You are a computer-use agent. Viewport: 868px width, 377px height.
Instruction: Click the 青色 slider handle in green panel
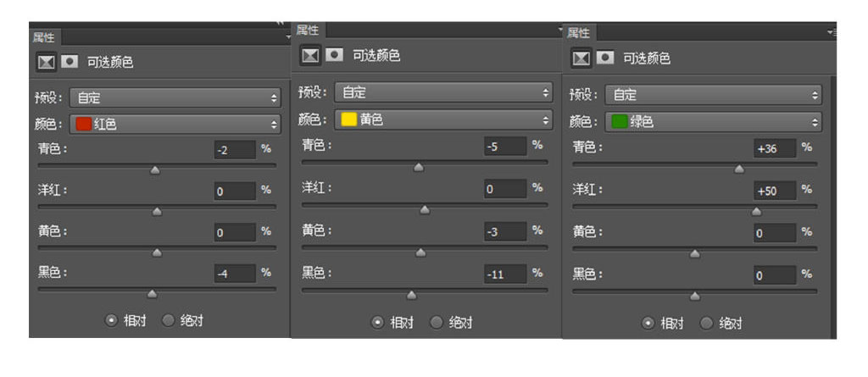[x=739, y=169]
